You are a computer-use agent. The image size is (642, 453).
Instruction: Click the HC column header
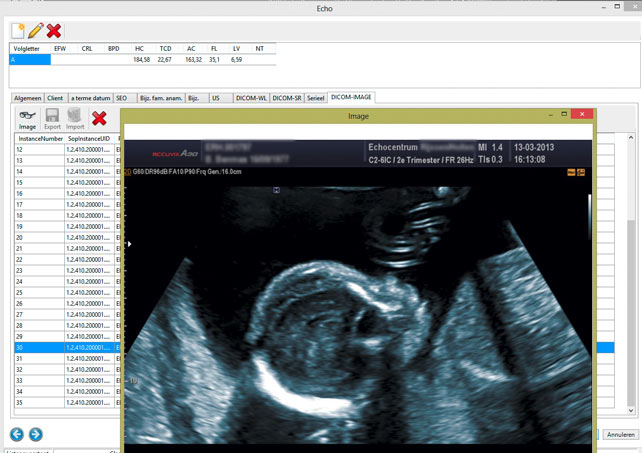tap(140, 49)
